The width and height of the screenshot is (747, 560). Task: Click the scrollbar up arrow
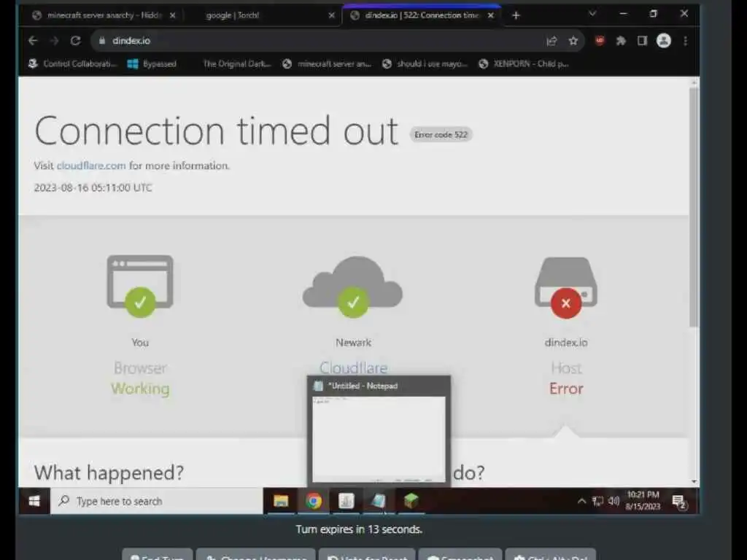click(x=694, y=83)
